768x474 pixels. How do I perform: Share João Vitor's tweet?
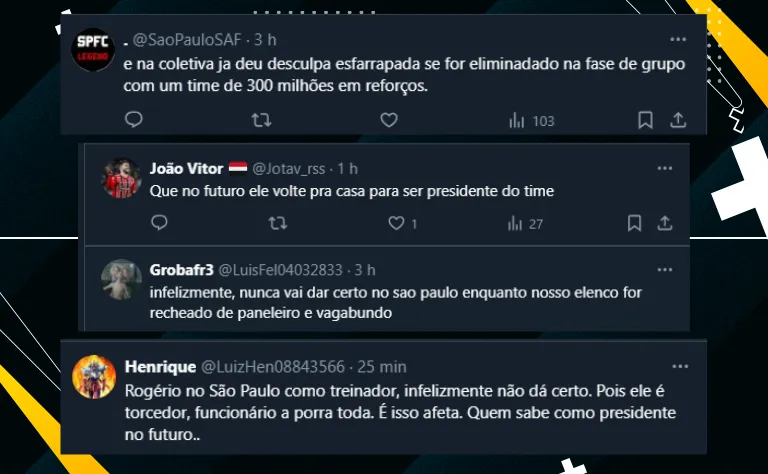pos(662,223)
